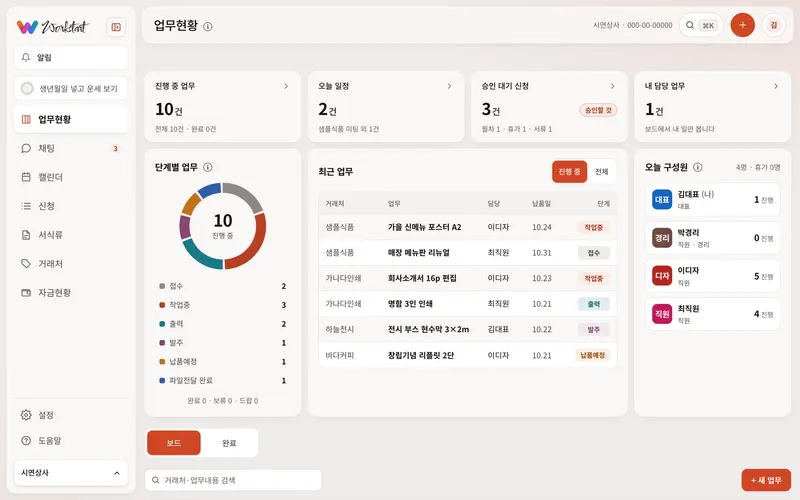The width and height of the screenshot is (800, 500).
Task: Open 자금현황 in sidebar
Action: [x=71, y=292]
